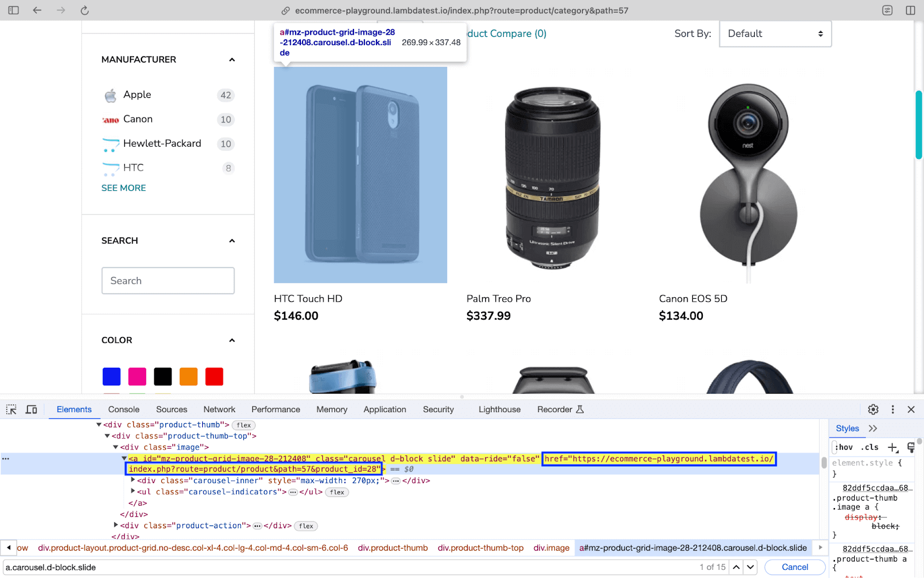Click the Canon manufacturer logo

[x=110, y=120]
